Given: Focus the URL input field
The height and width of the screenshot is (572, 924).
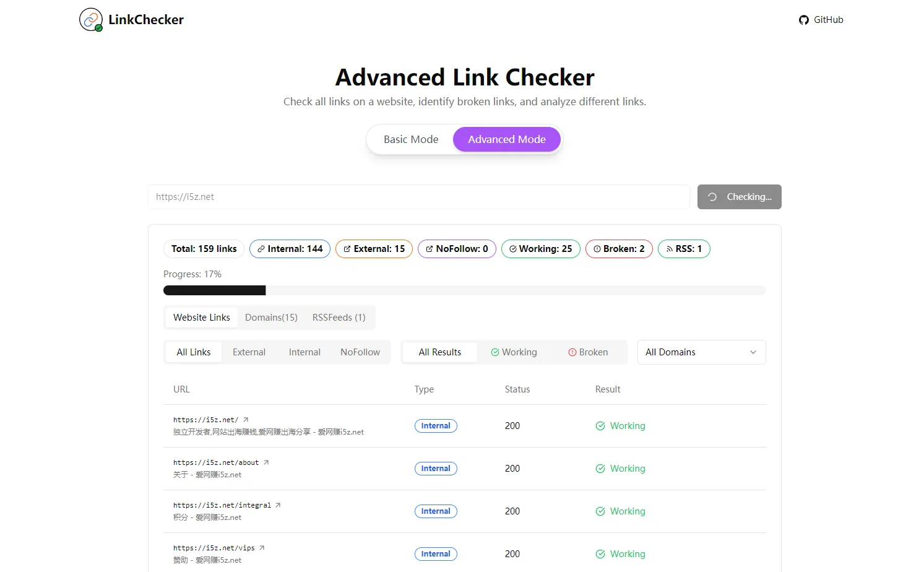Looking at the screenshot, I should tap(419, 197).
